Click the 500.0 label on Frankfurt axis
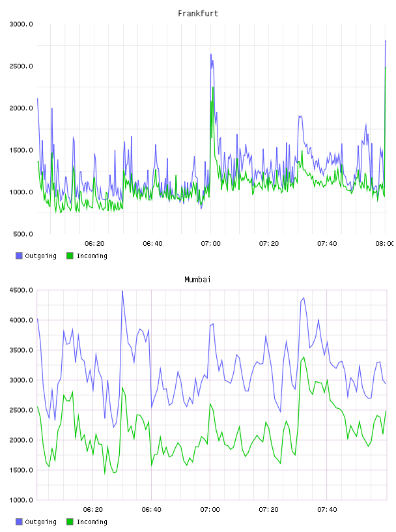 [x=23, y=234]
